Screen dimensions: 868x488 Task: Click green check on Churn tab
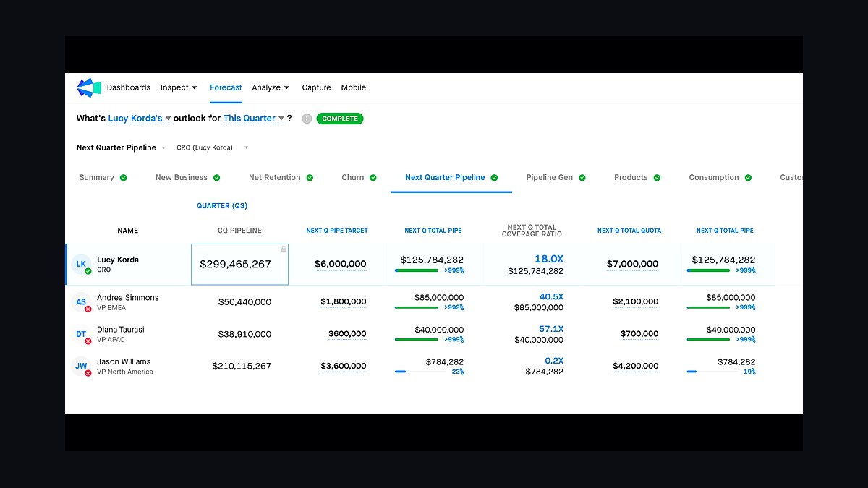pos(373,178)
